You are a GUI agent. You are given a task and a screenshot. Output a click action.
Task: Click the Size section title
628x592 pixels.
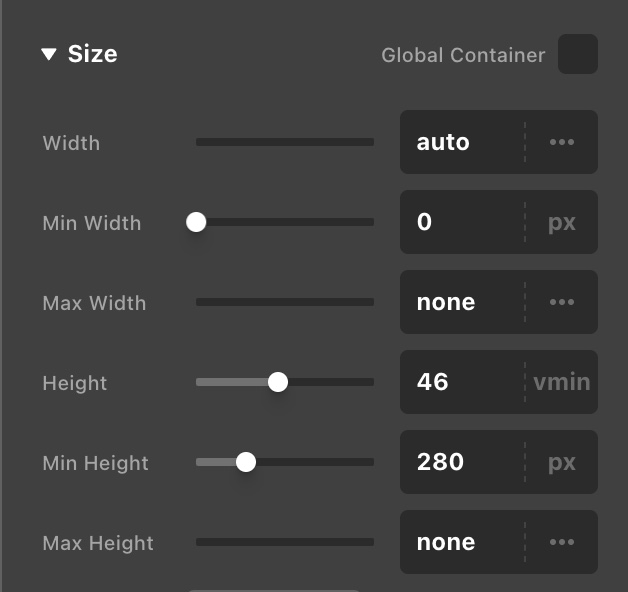93,54
